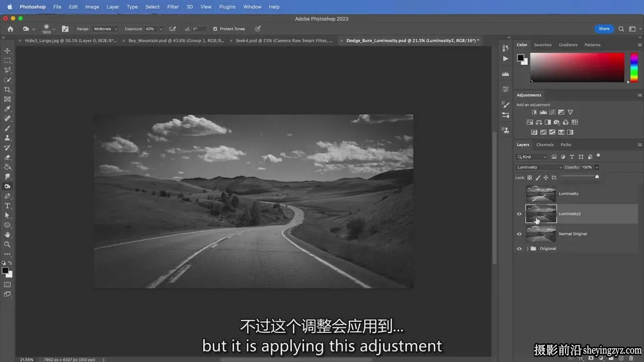The height and width of the screenshot is (362, 644).
Task: Open the Layer menu
Action: pyautogui.click(x=113, y=7)
